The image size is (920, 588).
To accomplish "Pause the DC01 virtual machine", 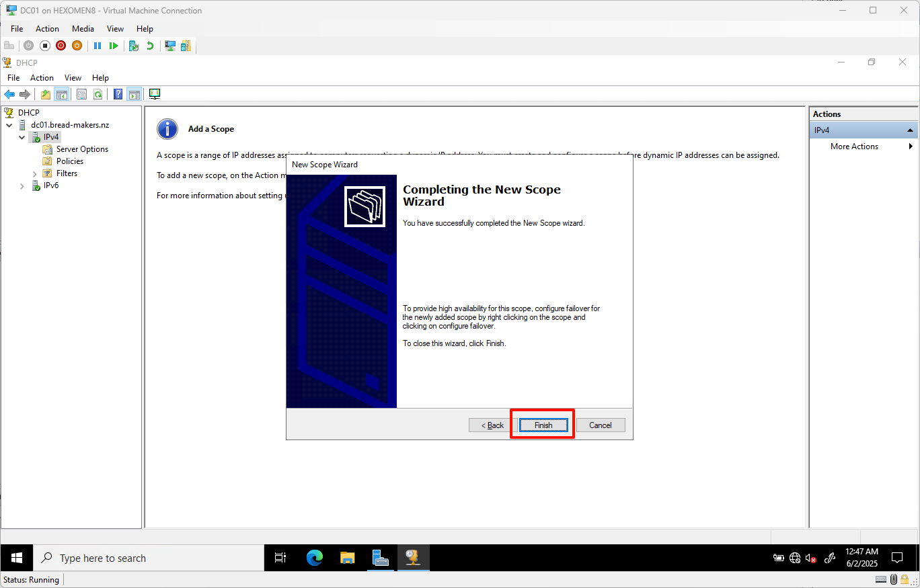I will [98, 45].
